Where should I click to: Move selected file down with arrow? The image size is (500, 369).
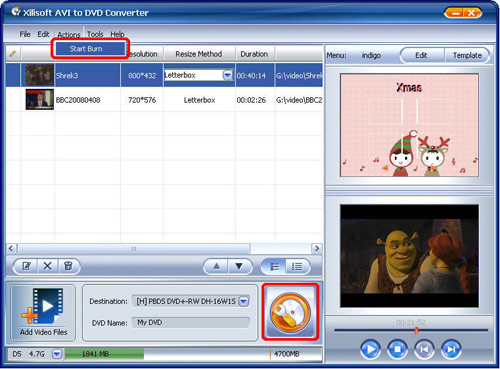point(239,266)
